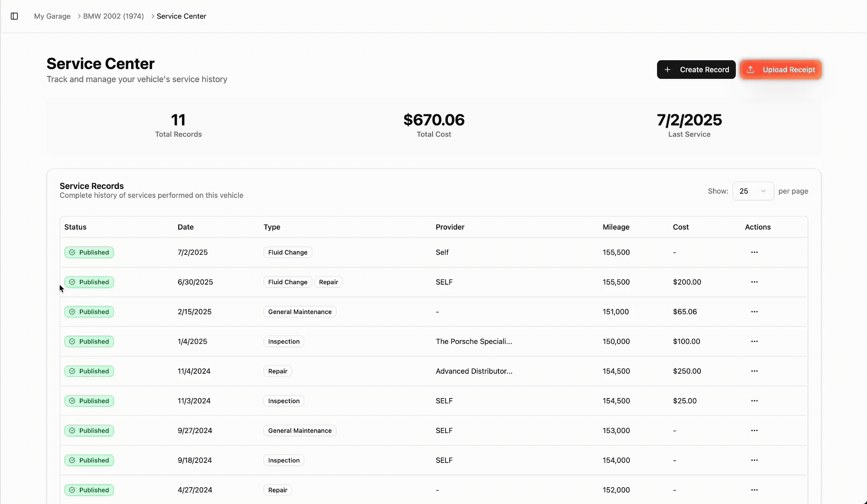
Task: Click the Repair tag on 6/30/2025 row
Action: coord(329,282)
